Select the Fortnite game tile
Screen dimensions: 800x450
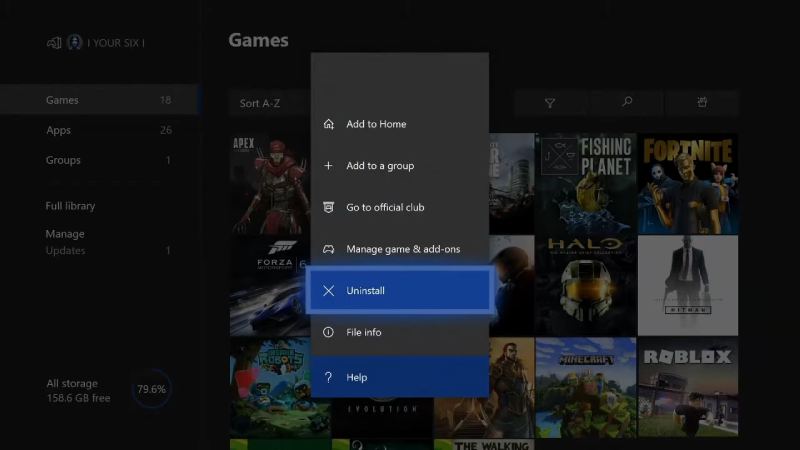(x=688, y=184)
